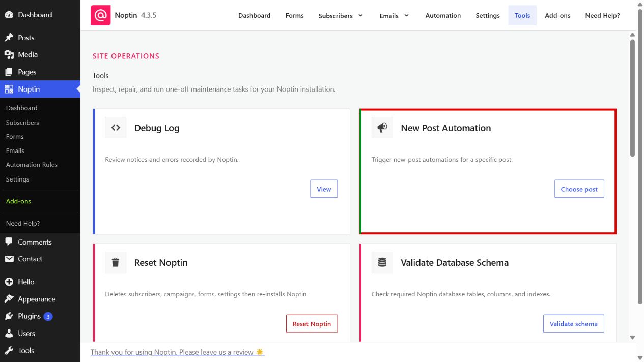
Task: Click the Plugins plug icon
Action: (x=9, y=316)
